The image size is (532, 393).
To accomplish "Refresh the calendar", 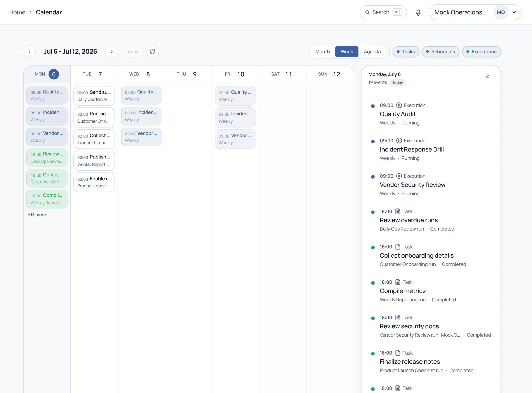I will [x=152, y=52].
